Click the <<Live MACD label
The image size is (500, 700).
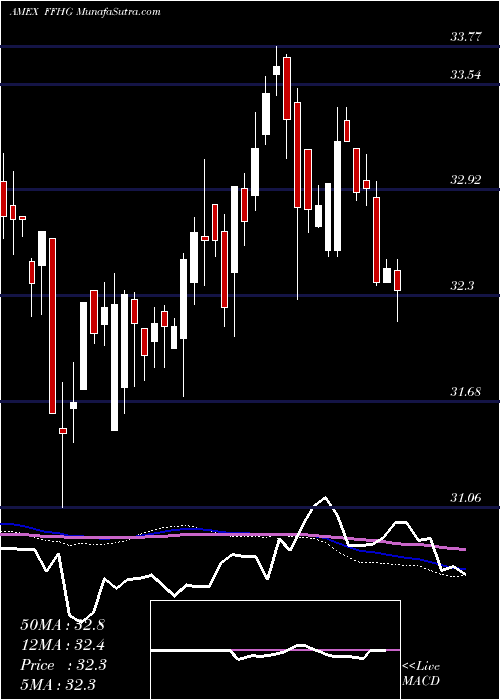point(421,674)
